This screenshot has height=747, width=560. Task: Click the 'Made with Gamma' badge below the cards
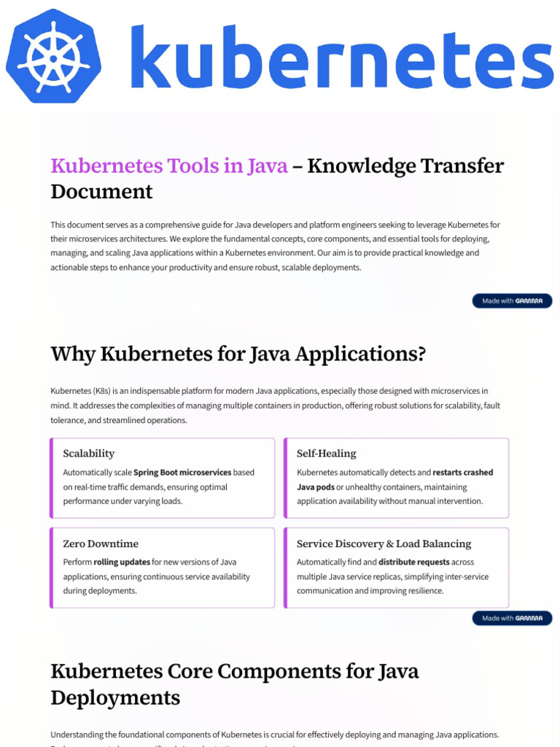click(x=512, y=618)
